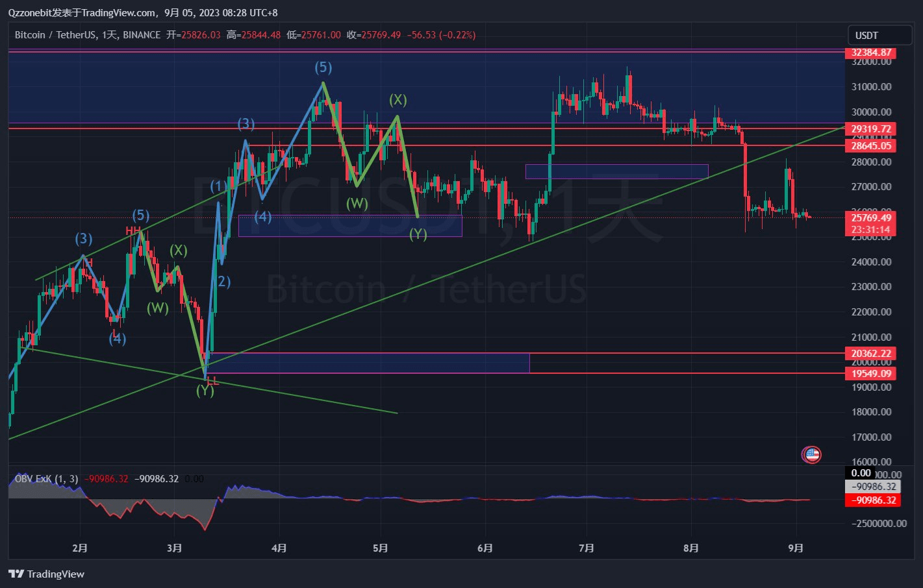Switch to the USDT pricing tab
Image resolution: width=923 pixels, height=588 pixels.
point(866,35)
